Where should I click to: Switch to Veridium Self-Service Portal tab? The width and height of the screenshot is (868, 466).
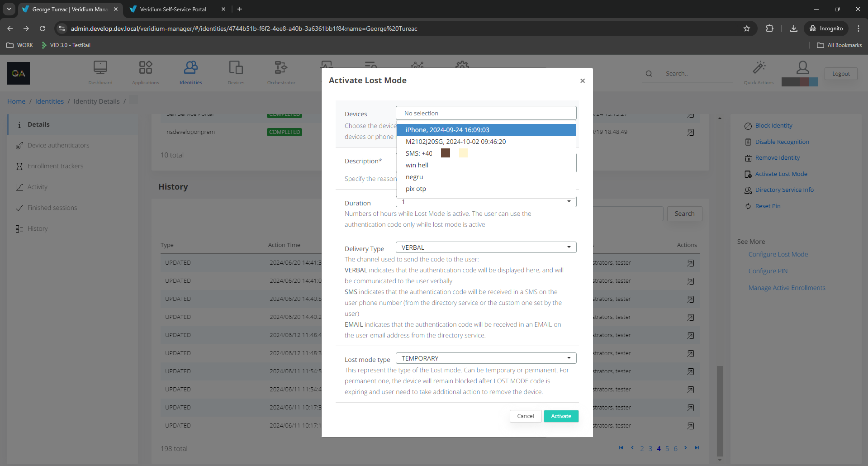tap(173, 9)
